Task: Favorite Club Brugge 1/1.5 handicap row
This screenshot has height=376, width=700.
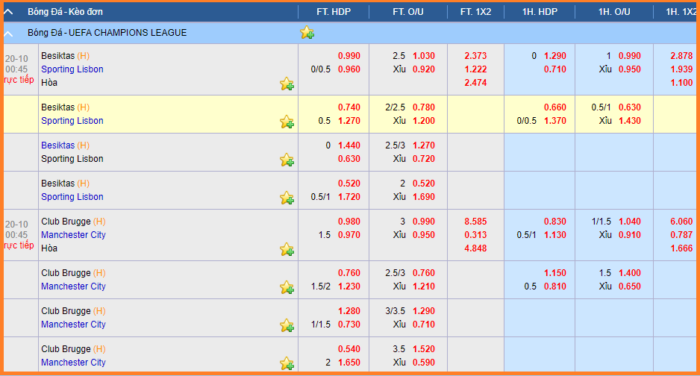Action: coord(287,325)
